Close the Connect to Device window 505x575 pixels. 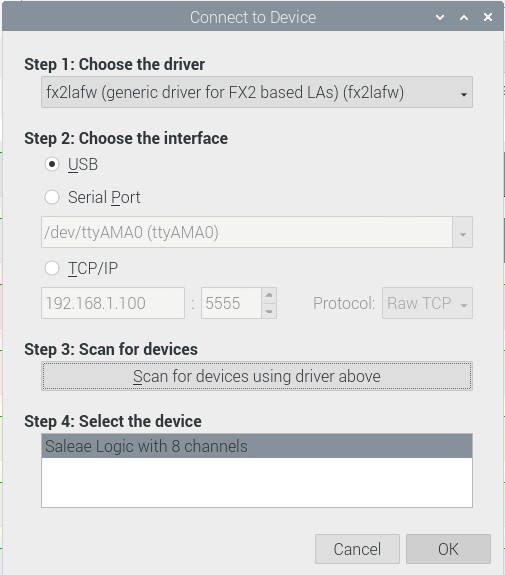[x=488, y=17]
